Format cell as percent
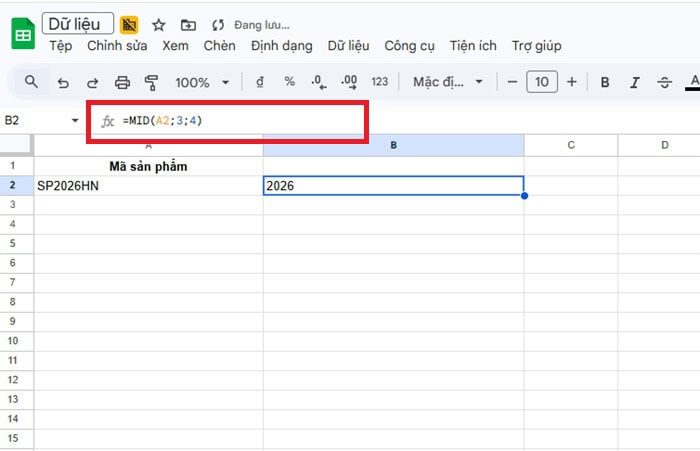 click(289, 82)
